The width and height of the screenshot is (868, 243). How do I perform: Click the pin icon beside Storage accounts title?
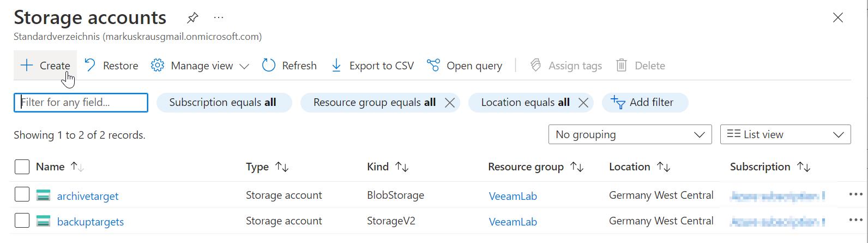click(x=192, y=18)
